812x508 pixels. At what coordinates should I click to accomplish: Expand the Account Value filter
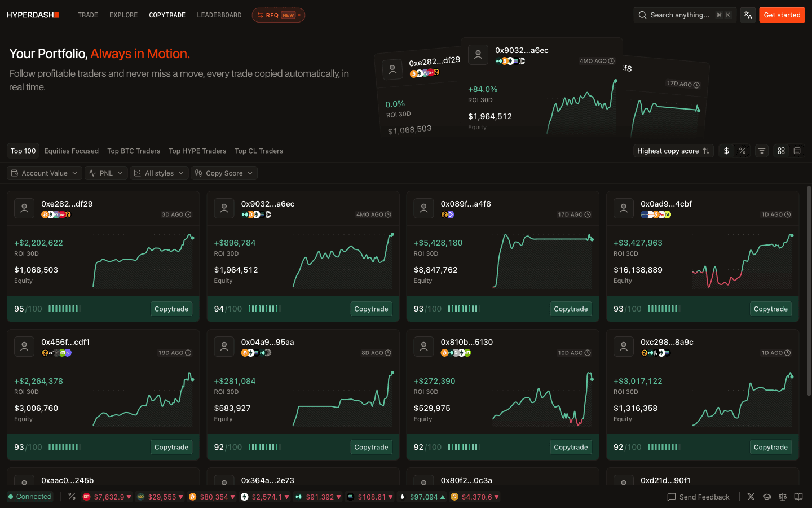point(45,173)
